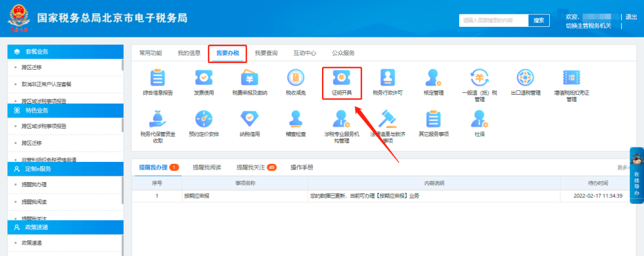Open the 发票使用 module icon

(x=204, y=77)
